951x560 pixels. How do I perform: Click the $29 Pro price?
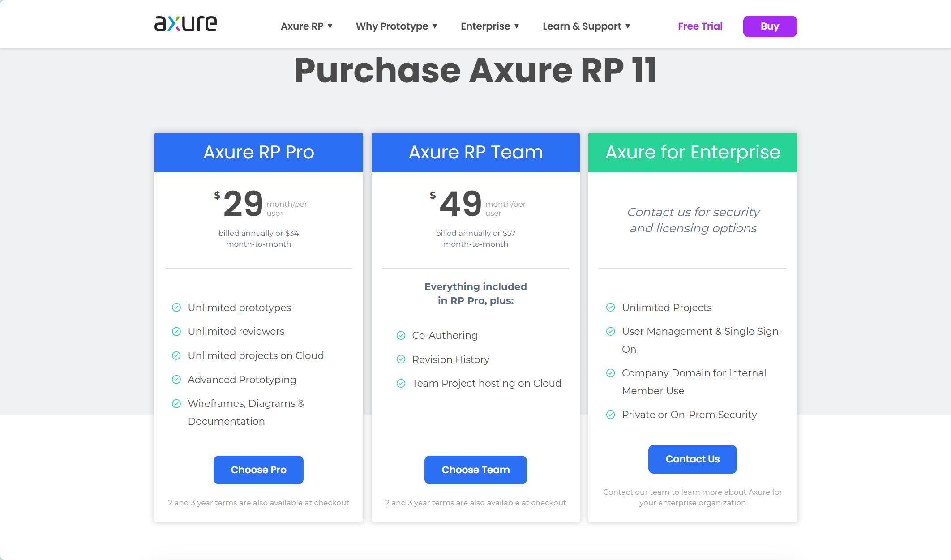[239, 204]
